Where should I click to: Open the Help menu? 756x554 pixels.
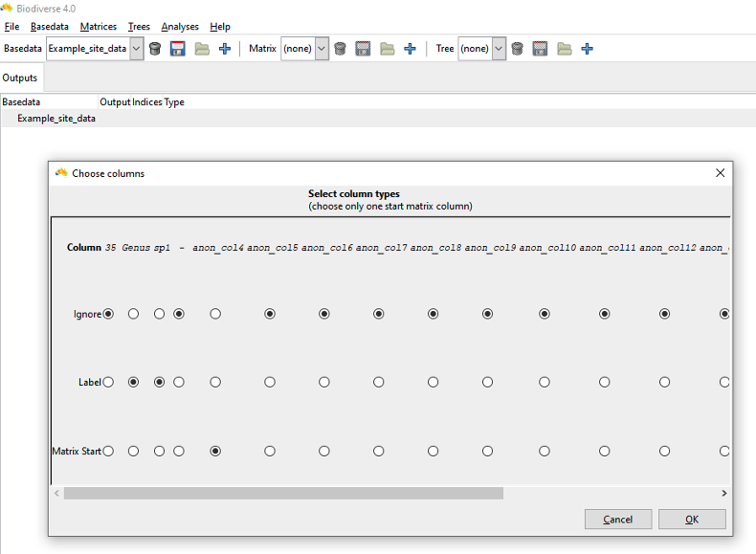(x=220, y=27)
